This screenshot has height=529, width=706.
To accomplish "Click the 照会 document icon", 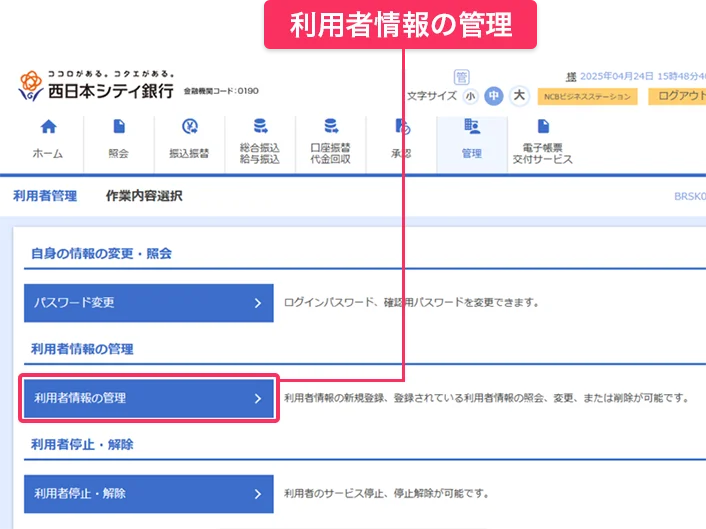I will pyautogui.click(x=119, y=127).
